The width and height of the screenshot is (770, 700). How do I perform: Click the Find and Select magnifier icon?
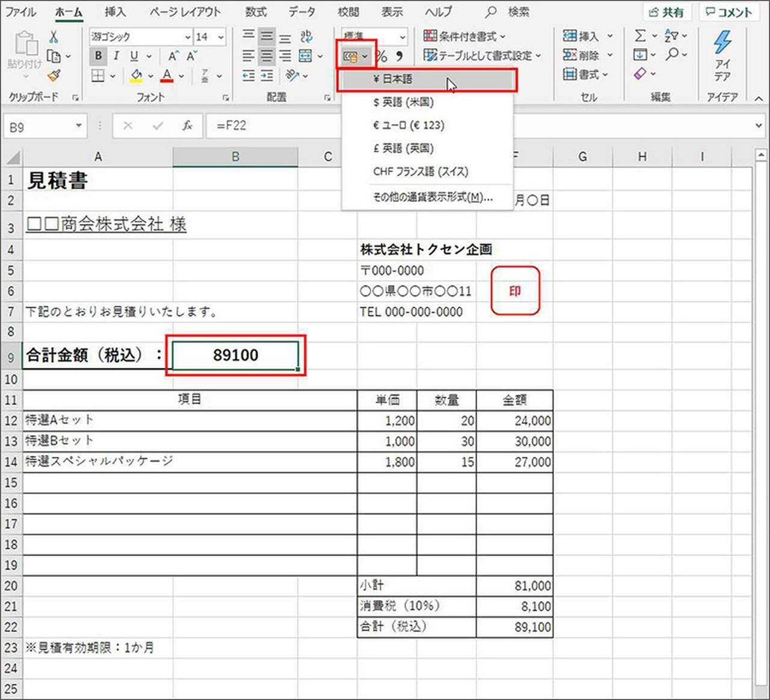pos(672,55)
